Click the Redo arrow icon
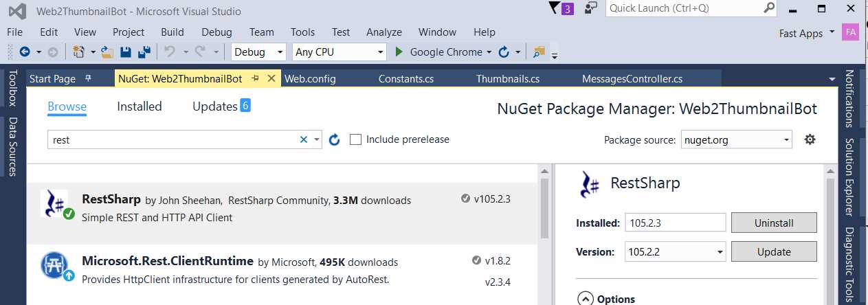Image resolution: width=868 pixels, height=305 pixels. click(200, 52)
